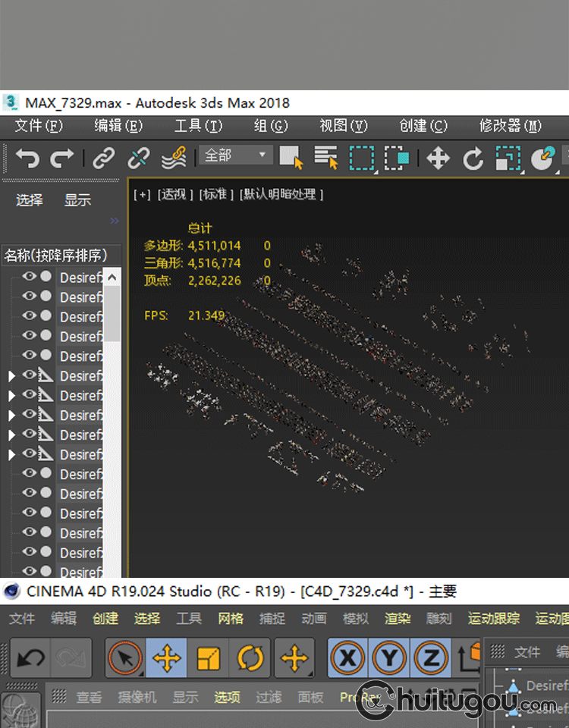Viewport: 569px width, 728px height.
Task: Open the 全部 selection filter dropdown
Action: coord(234,155)
